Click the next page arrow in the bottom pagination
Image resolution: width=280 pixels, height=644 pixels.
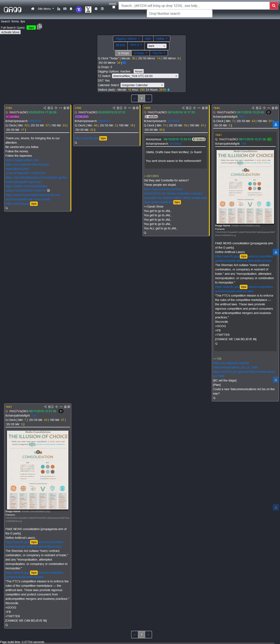pyautogui.click(x=148, y=634)
